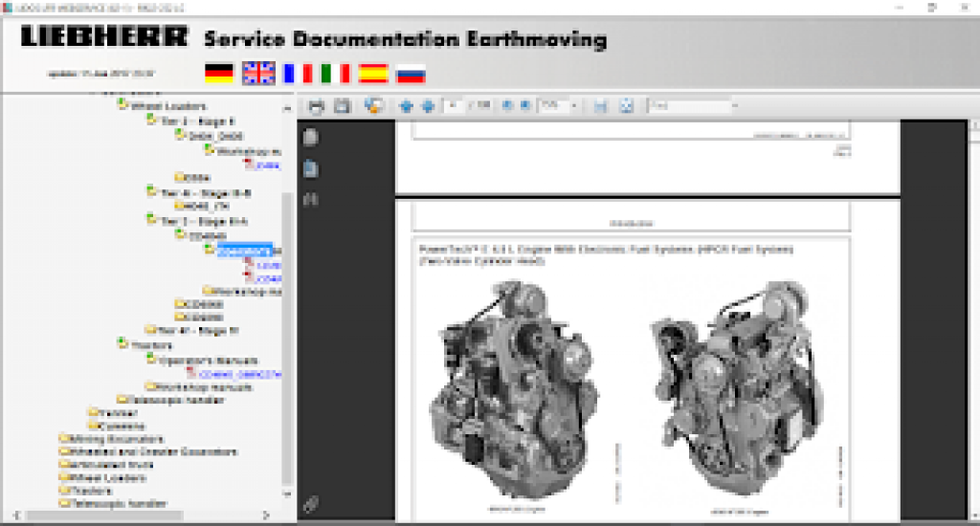Pick the Spanish flag language

click(373, 73)
